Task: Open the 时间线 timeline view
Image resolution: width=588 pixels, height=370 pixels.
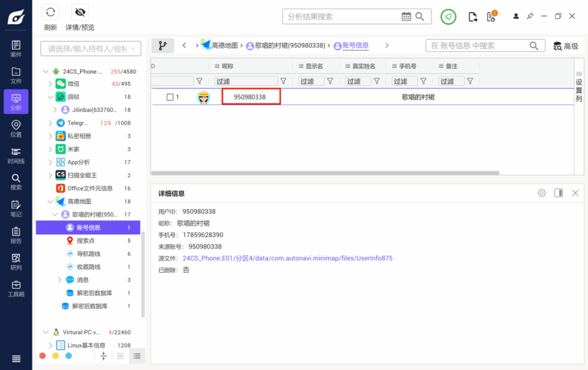Action: pyautogui.click(x=16, y=155)
